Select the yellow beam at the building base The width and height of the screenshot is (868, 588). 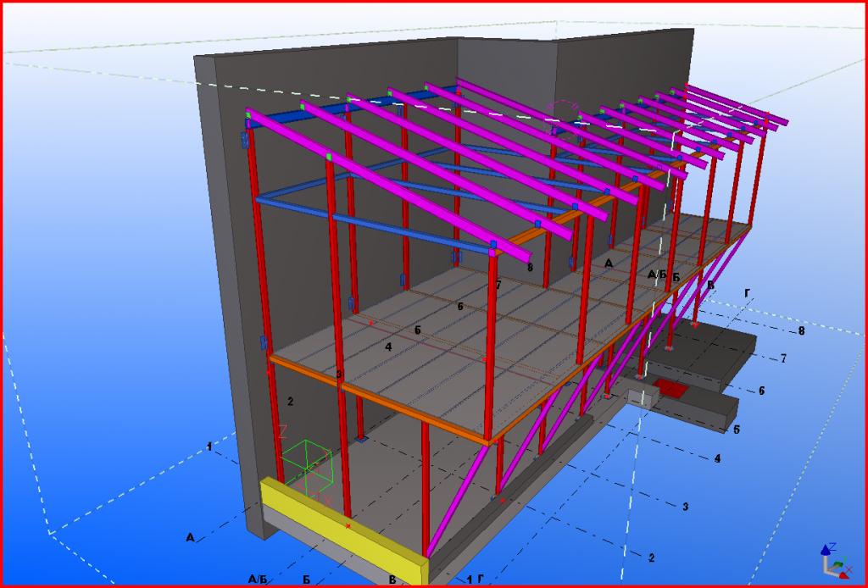[x=344, y=530]
